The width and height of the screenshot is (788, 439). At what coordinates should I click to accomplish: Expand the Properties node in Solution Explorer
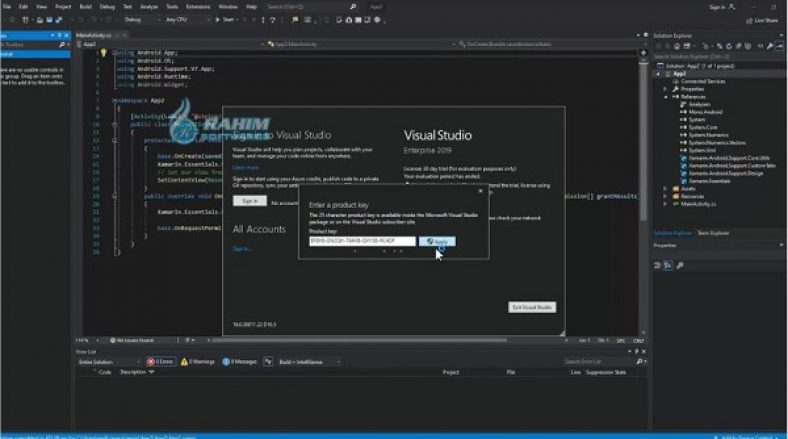[665, 89]
